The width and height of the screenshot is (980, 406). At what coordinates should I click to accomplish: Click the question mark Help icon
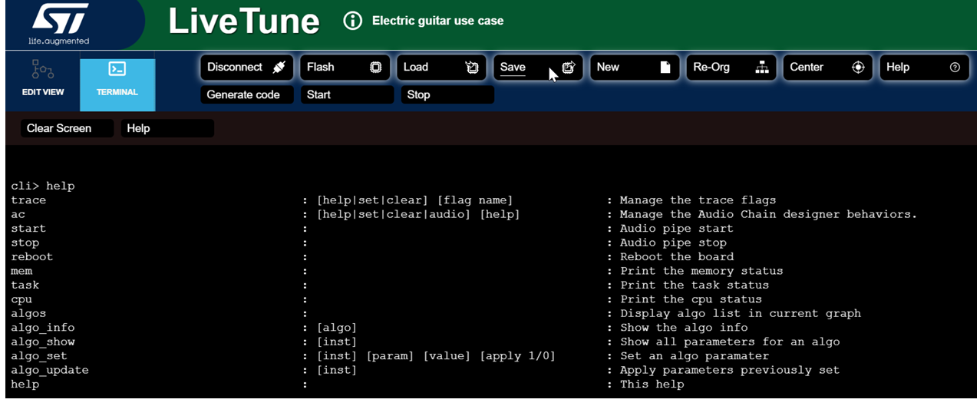(x=955, y=68)
